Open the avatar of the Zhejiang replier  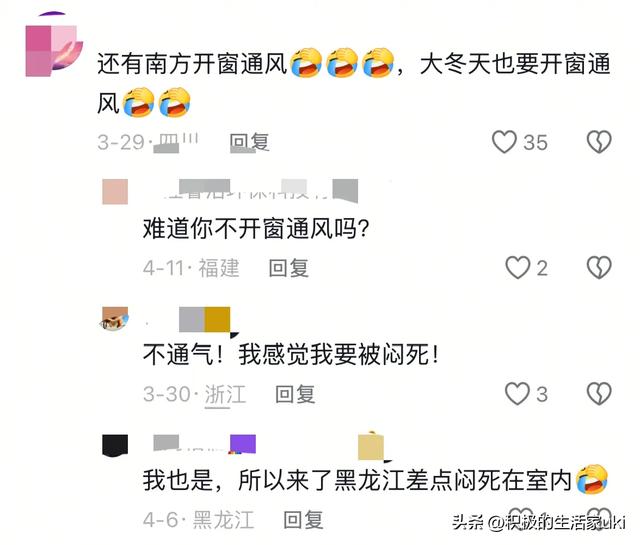coord(115,319)
